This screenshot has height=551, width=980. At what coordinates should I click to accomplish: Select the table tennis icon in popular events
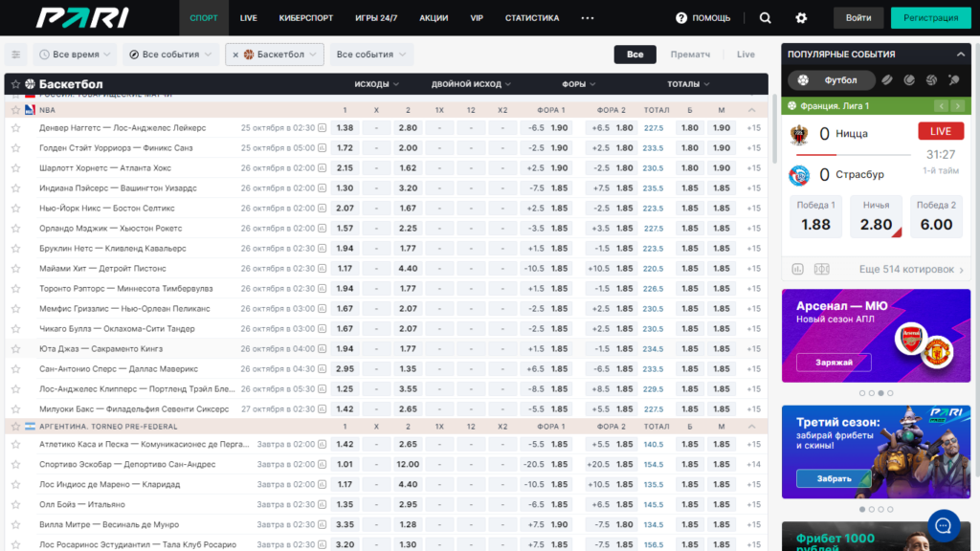954,80
